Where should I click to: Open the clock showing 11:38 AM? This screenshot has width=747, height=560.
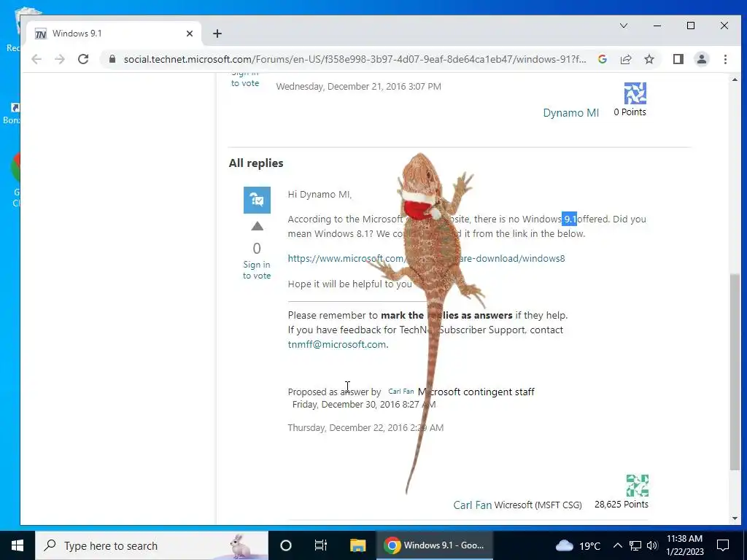pyautogui.click(x=684, y=545)
